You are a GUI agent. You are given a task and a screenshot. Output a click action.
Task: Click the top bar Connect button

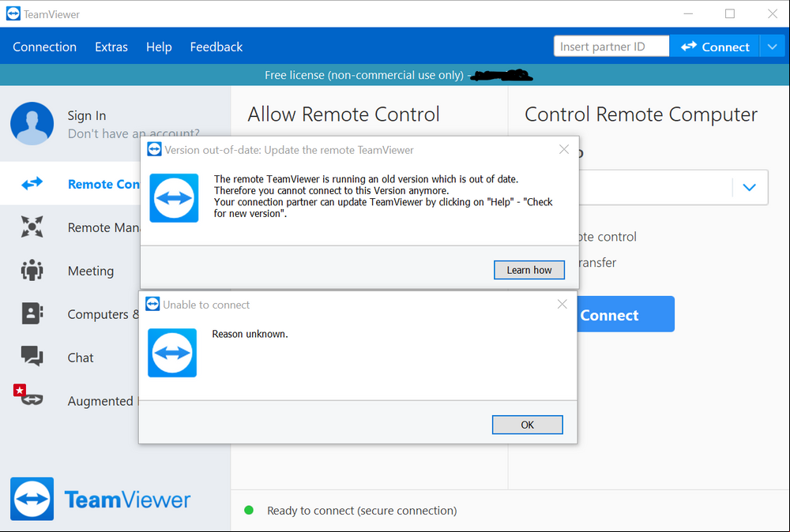click(714, 47)
